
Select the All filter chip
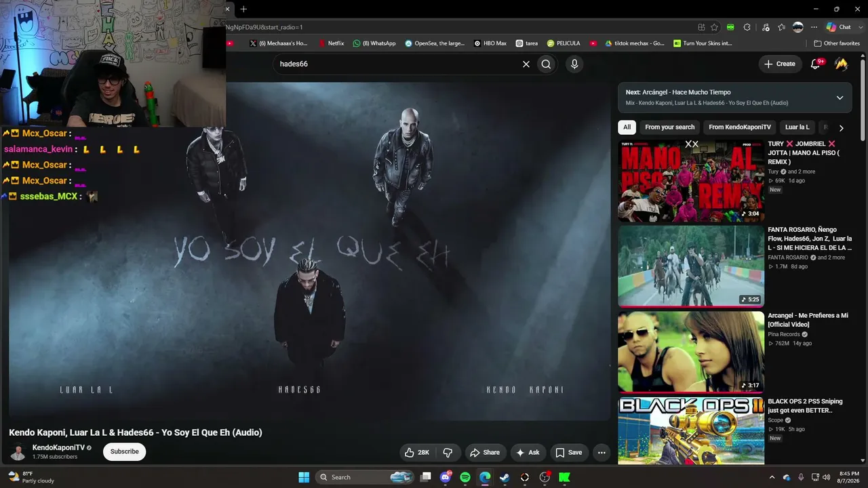tap(627, 127)
